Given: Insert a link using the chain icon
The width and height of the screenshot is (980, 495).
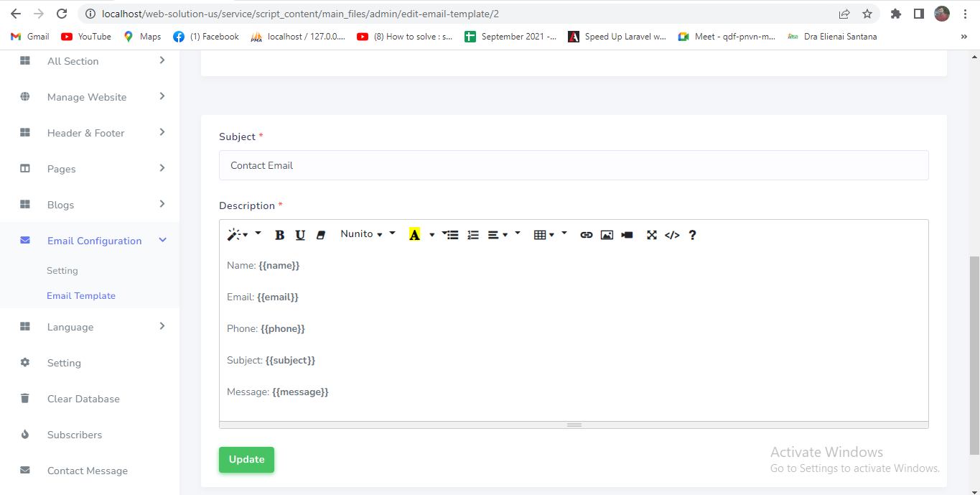Looking at the screenshot, I should coord(587,235).
